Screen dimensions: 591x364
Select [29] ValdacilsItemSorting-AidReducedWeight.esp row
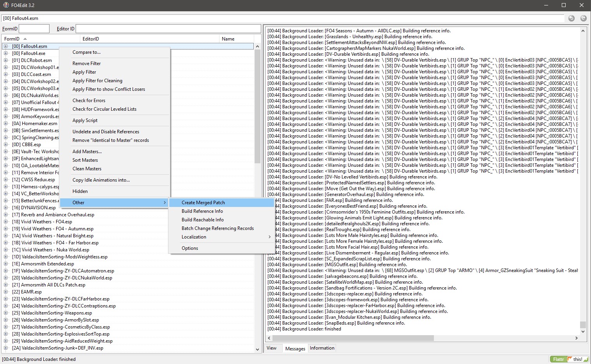(x=128, y=341)
